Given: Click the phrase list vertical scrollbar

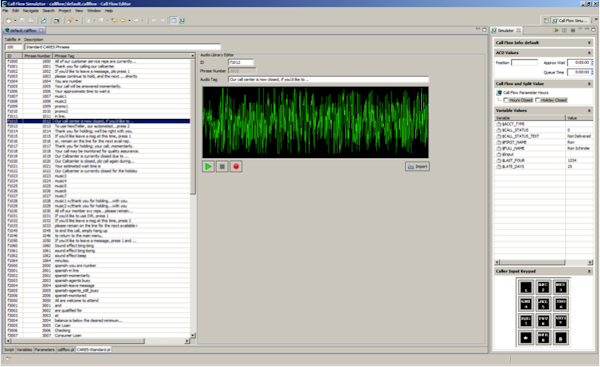Looking at the screenshot, I should click(193, 126).
